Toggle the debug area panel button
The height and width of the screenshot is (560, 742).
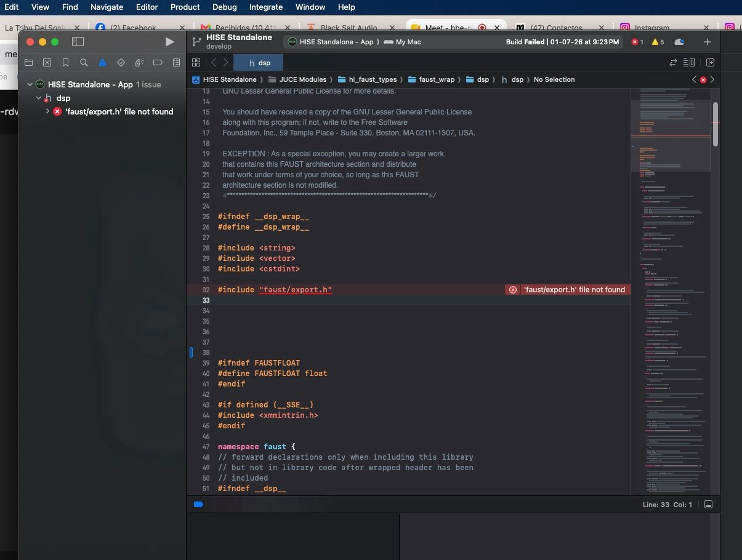click(708, 505)
